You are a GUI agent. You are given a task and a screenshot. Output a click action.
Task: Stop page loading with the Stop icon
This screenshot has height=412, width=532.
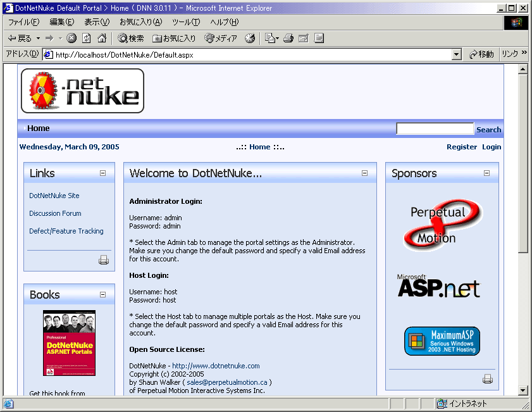point(71,39)
